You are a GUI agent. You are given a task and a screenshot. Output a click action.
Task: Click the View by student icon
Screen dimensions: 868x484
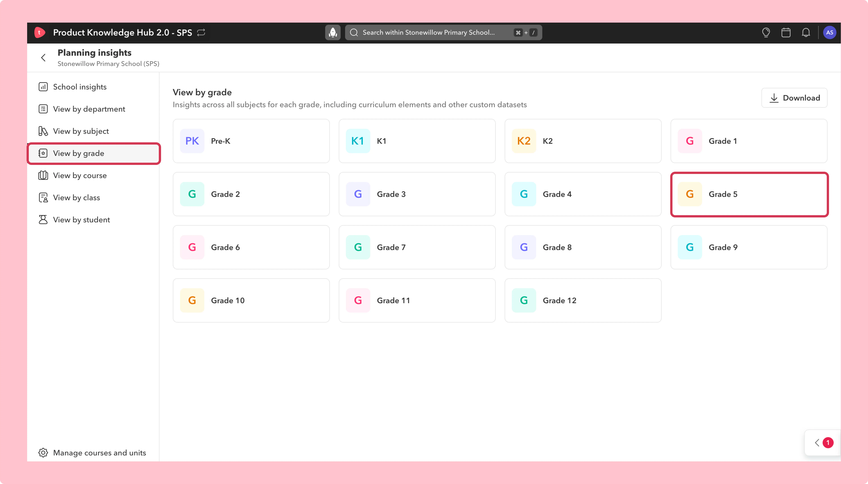(x=43, y=220)
